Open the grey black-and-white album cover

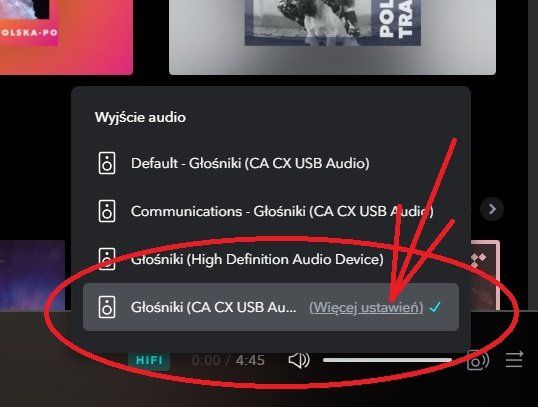pos(332,37)
